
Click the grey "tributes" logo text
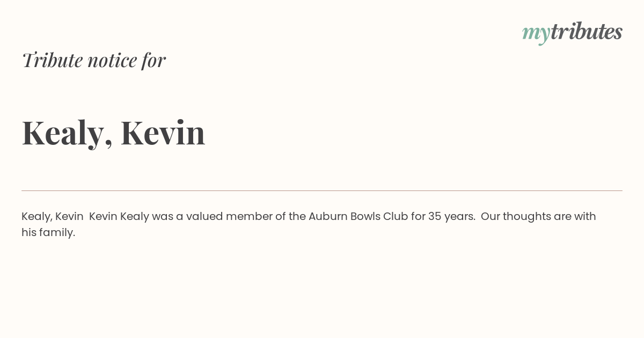[x=586, y=31]
